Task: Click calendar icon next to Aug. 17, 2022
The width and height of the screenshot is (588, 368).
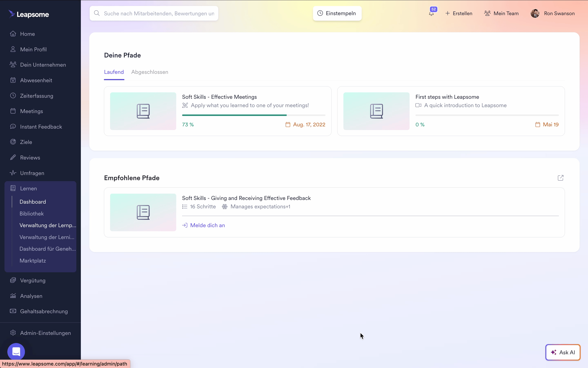Action: pos(288,125)
